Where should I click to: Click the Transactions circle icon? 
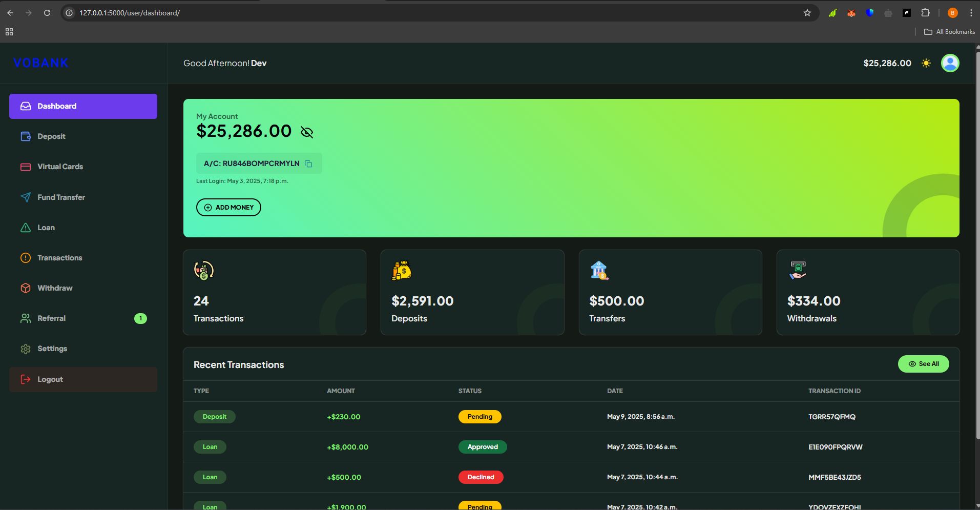click(26, 258)
